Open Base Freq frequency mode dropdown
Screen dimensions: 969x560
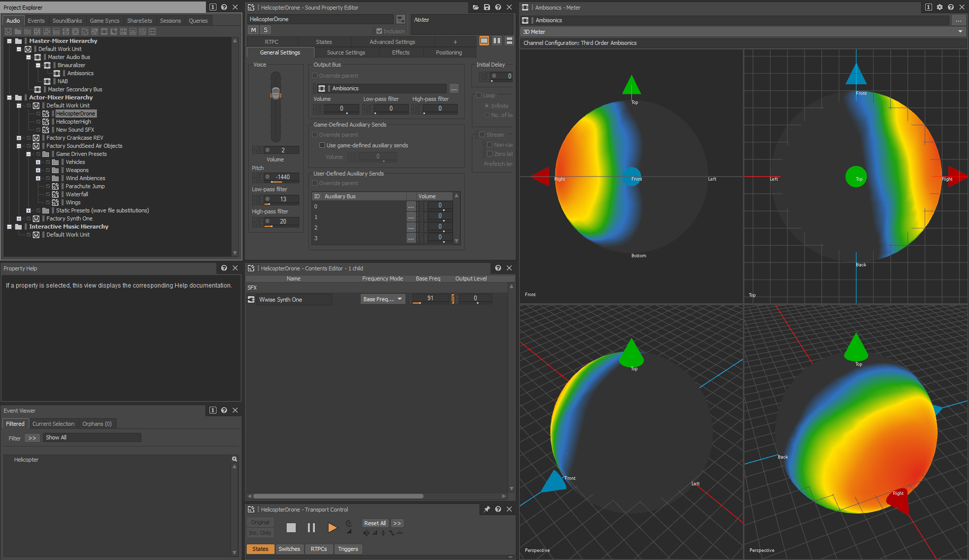383,299
